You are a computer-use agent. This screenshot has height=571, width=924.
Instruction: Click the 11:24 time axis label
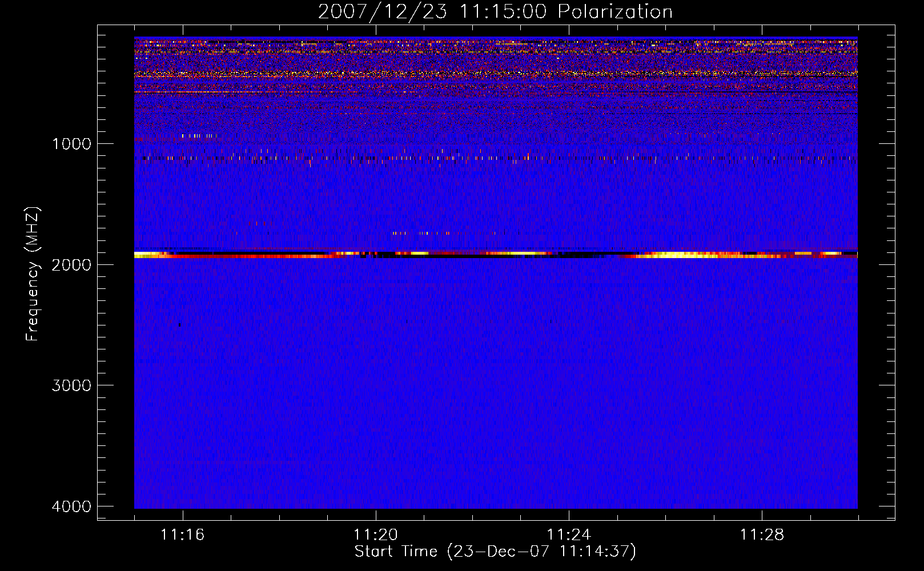coord(569,535)
